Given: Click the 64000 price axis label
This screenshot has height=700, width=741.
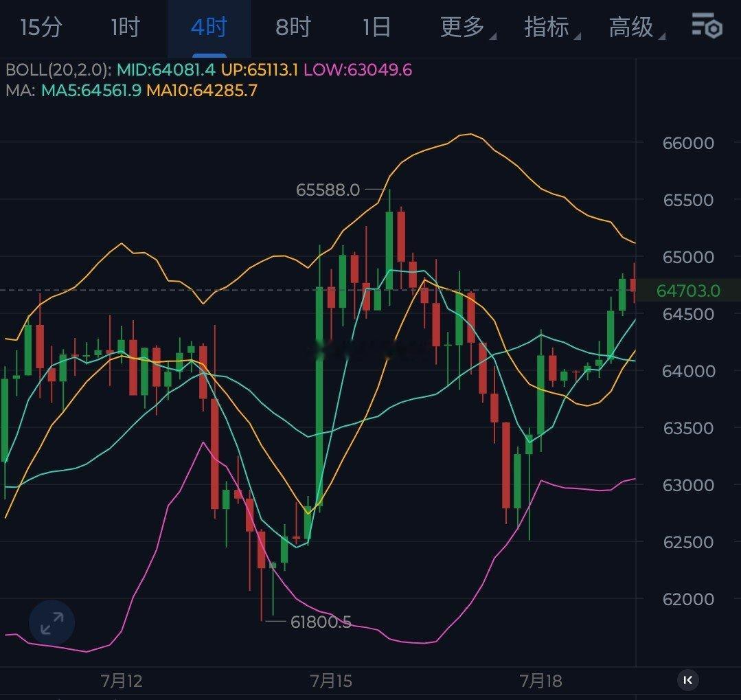Looking at the screenshot, I should [688, 371].
